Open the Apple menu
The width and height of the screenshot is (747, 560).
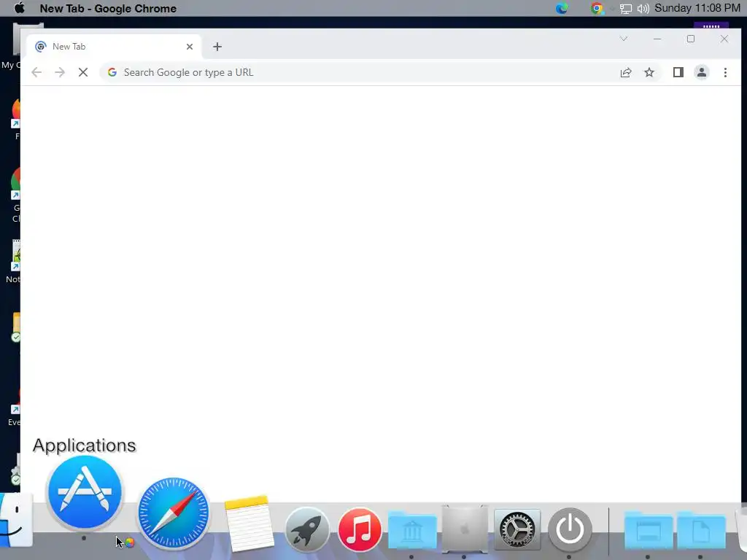click(20, 8)
